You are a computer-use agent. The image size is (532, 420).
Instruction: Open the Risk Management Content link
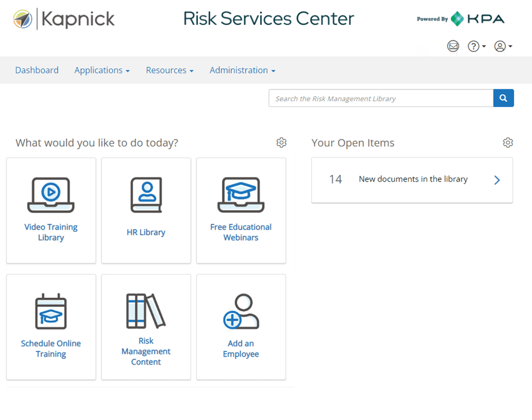click(146, 351)
